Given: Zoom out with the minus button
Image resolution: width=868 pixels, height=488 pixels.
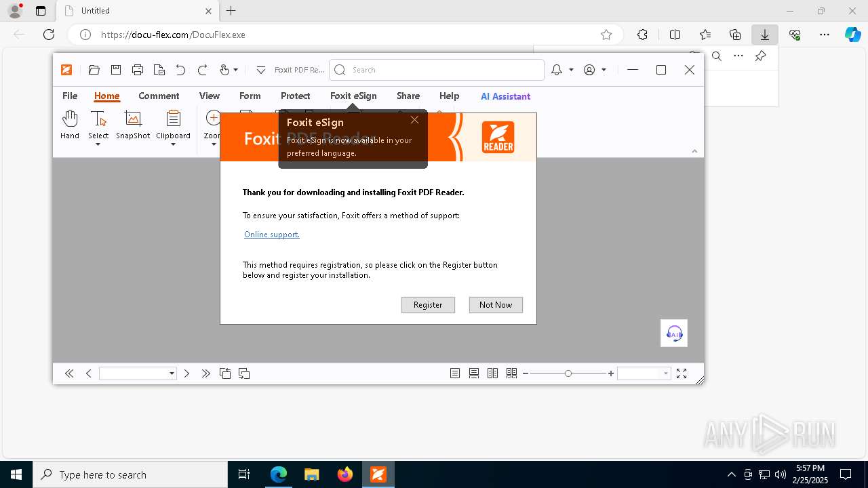Looking at the screenshot, I should 526,373.
